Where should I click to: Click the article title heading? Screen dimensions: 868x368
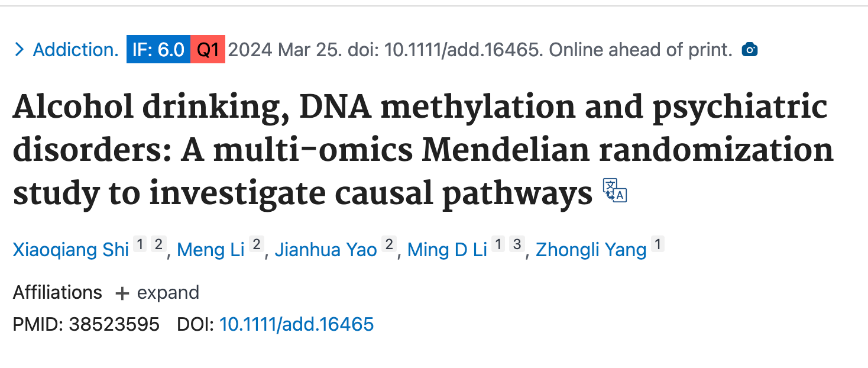(x=423, y=150)
